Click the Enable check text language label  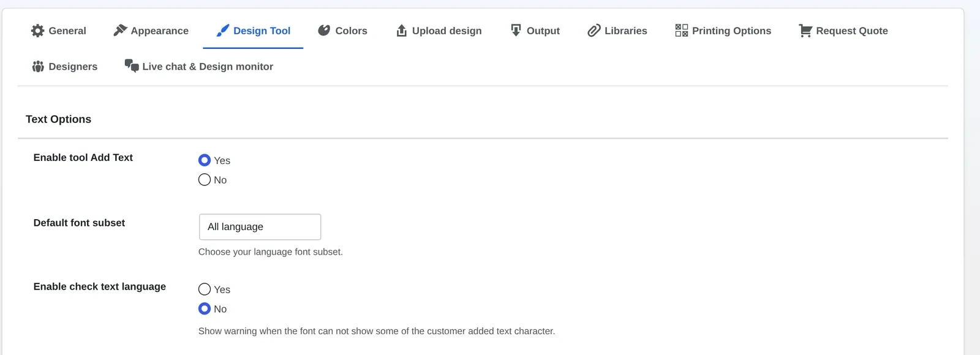click(x=100, y=286)
